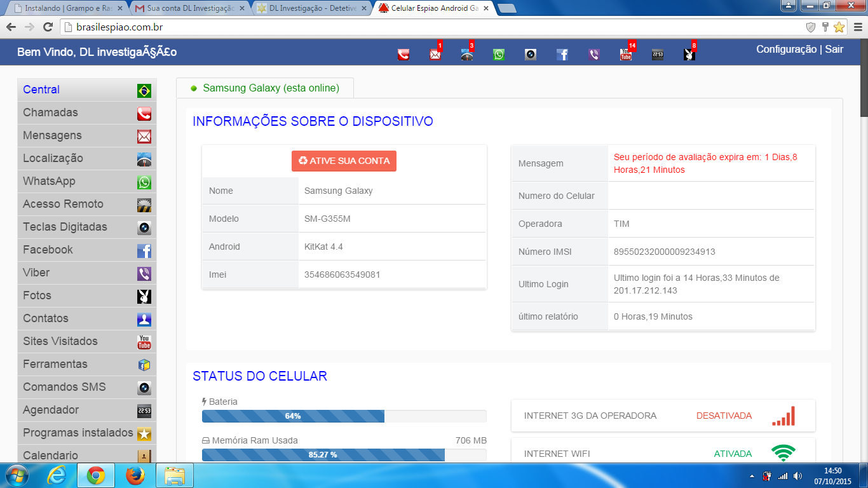Open Configuração link

click(786, 50)
